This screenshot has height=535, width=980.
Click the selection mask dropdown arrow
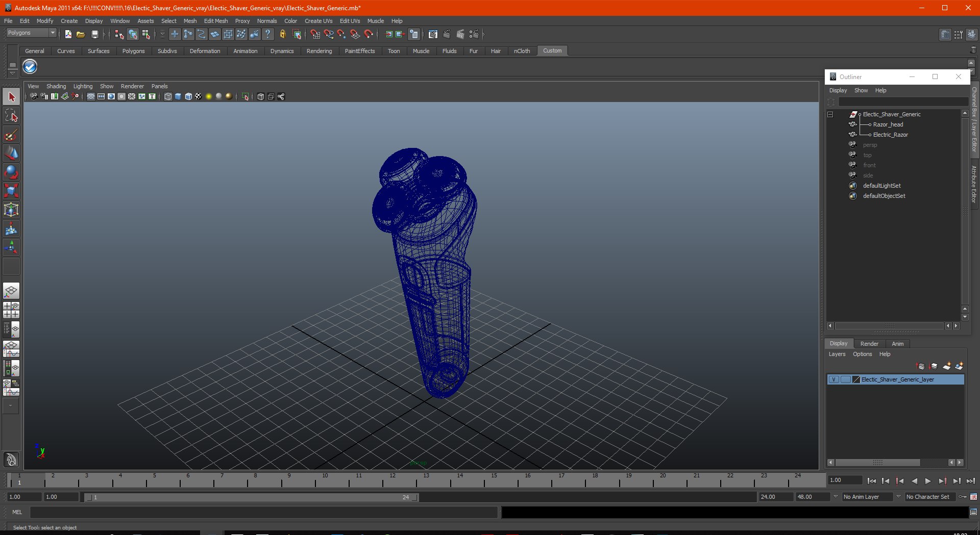point(162,34)
